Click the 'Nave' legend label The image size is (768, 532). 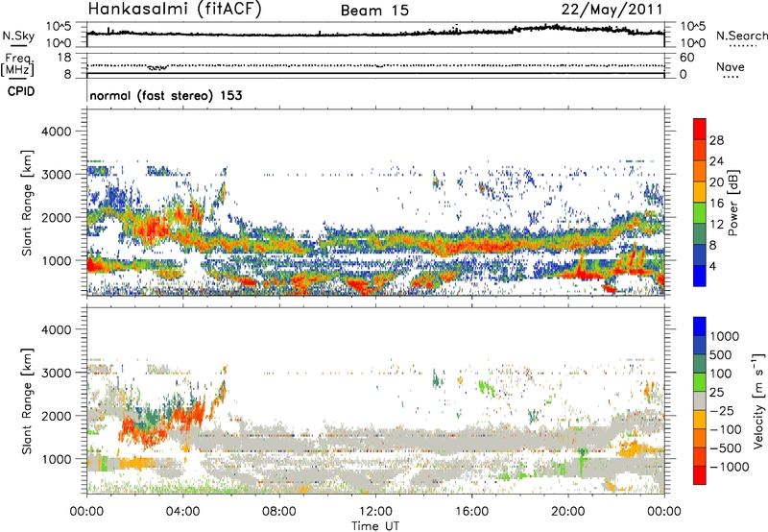tap(731, 67)
